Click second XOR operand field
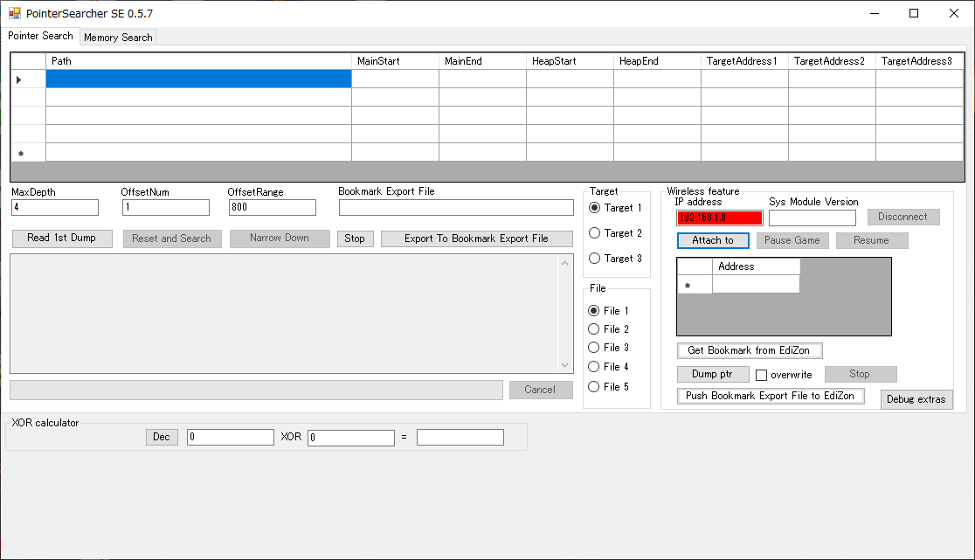 (x=350, y=438)
